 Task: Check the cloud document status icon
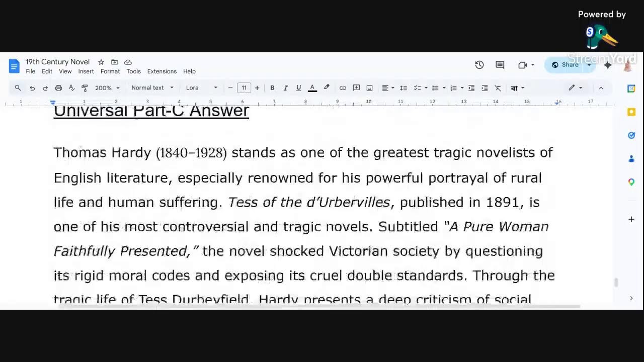tap(128, 62)
